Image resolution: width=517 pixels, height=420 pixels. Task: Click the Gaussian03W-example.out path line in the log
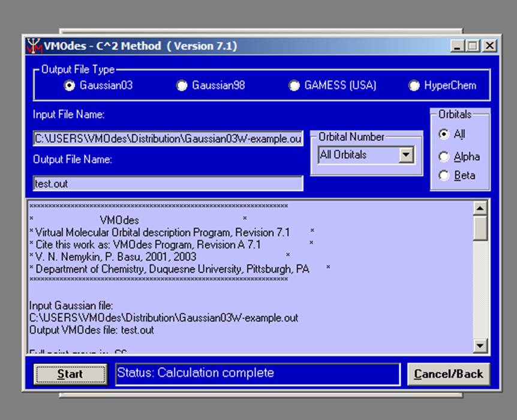pos(164,318)
